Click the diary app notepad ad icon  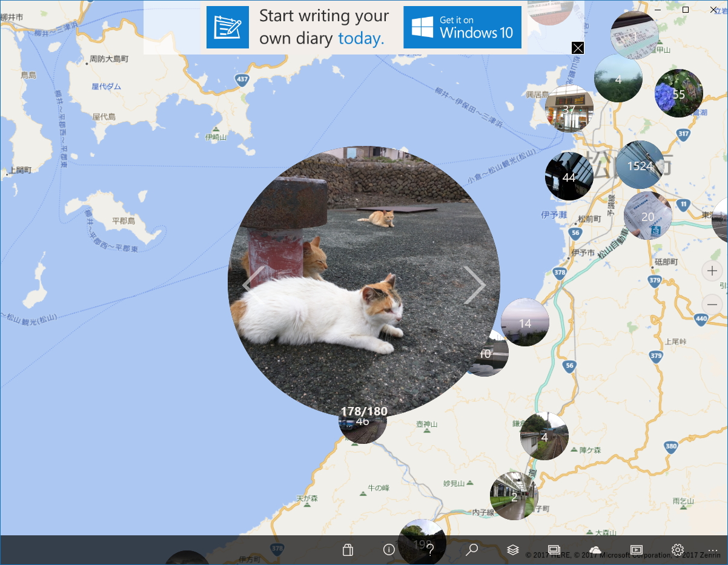[228, 27]
